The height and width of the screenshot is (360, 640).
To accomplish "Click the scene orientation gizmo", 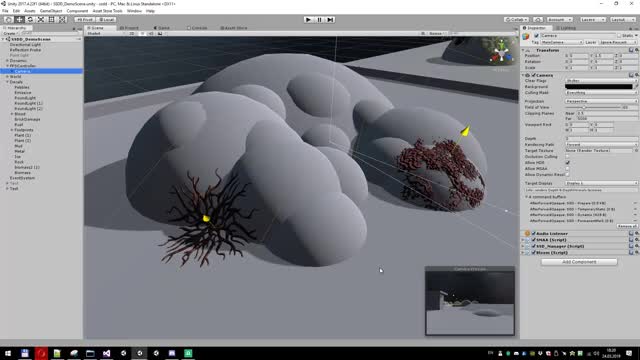I will [501, 53].
